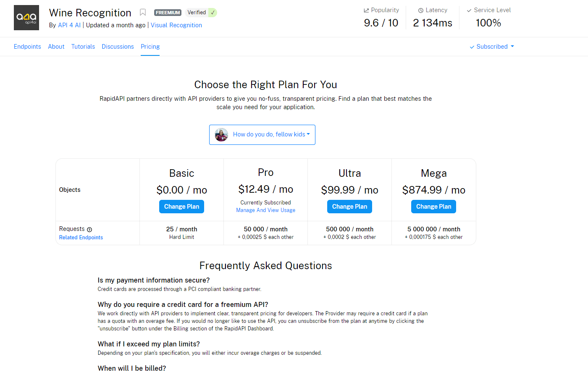Change plan to Mega

pyautogui.click(x=433, y=207)
